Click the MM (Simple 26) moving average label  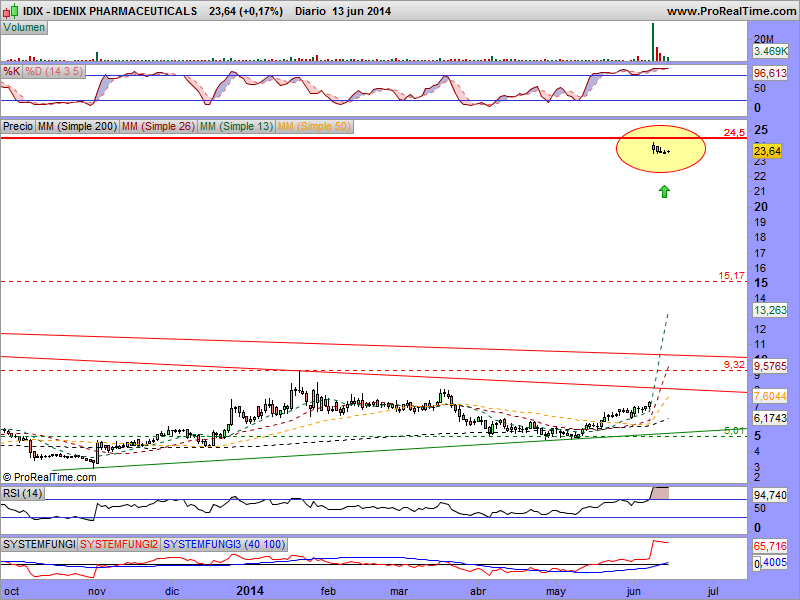(158, 126)
